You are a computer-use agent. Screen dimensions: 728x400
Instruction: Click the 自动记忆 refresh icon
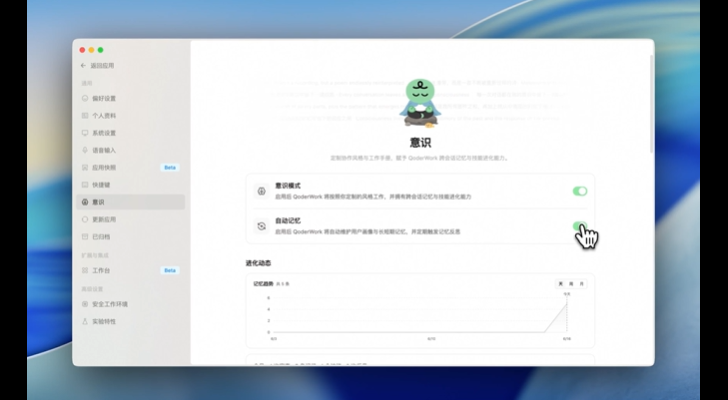point(261,226)
